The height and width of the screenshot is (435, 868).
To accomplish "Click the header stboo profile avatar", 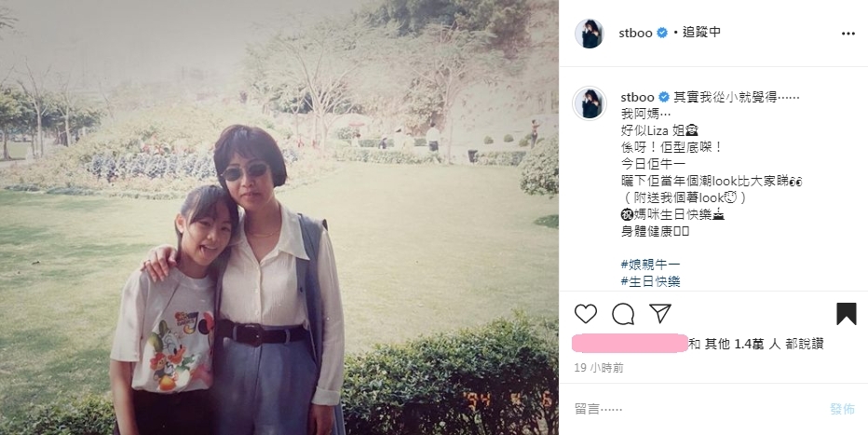I will point(589,34).
